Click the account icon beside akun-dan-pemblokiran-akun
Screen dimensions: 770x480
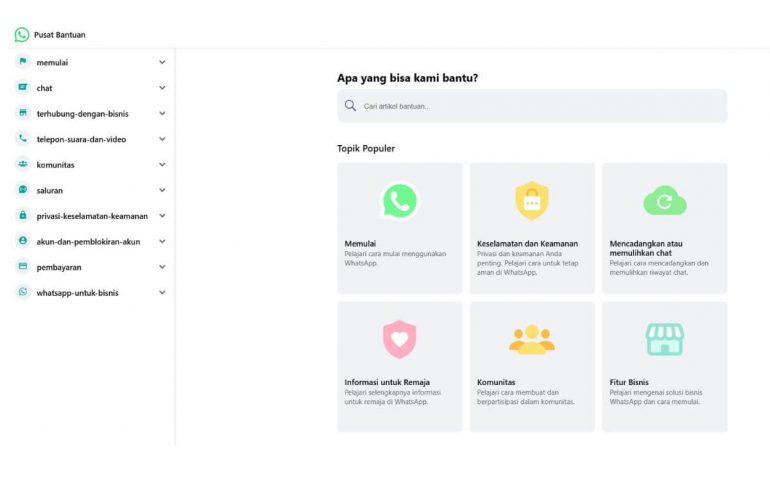[23, 240]
